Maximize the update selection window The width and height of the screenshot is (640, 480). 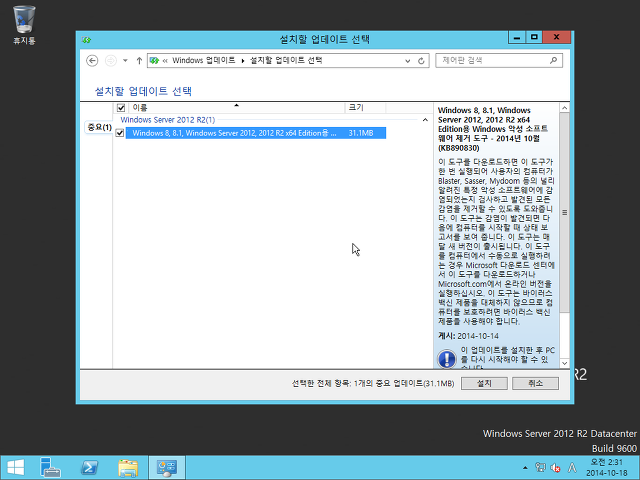tap(534, 38)
